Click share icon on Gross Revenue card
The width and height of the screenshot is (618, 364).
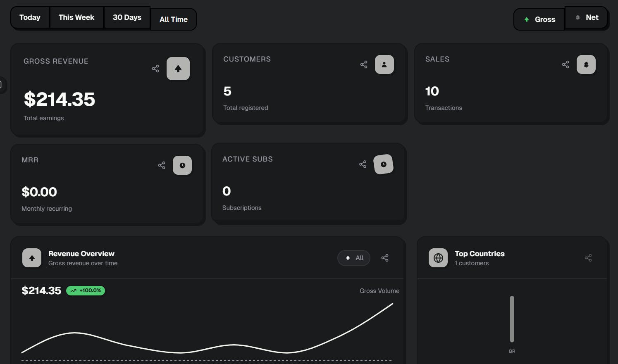click(155, 69)
